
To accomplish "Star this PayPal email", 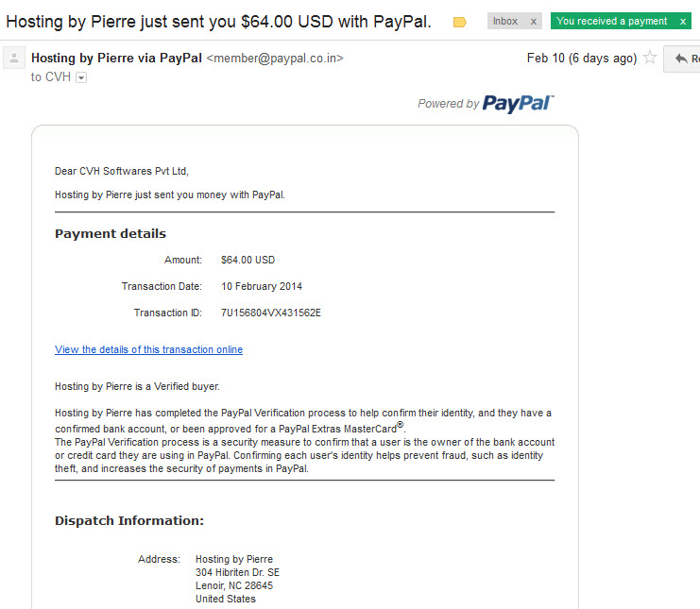I will (x=650, y=58).
